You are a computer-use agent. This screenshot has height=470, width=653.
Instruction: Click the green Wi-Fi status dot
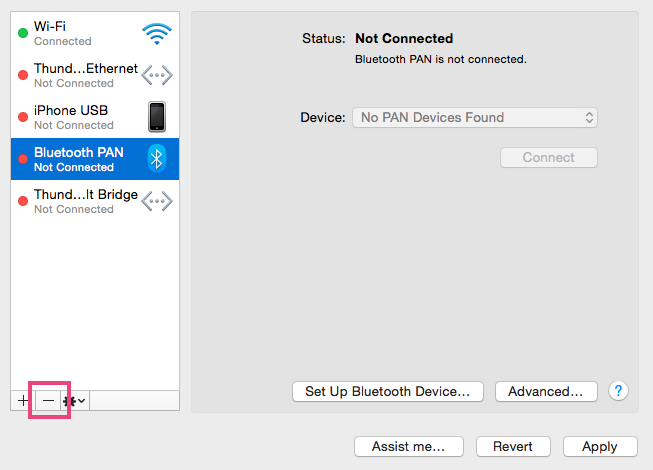pyautogui.click(x=23, y=33)
